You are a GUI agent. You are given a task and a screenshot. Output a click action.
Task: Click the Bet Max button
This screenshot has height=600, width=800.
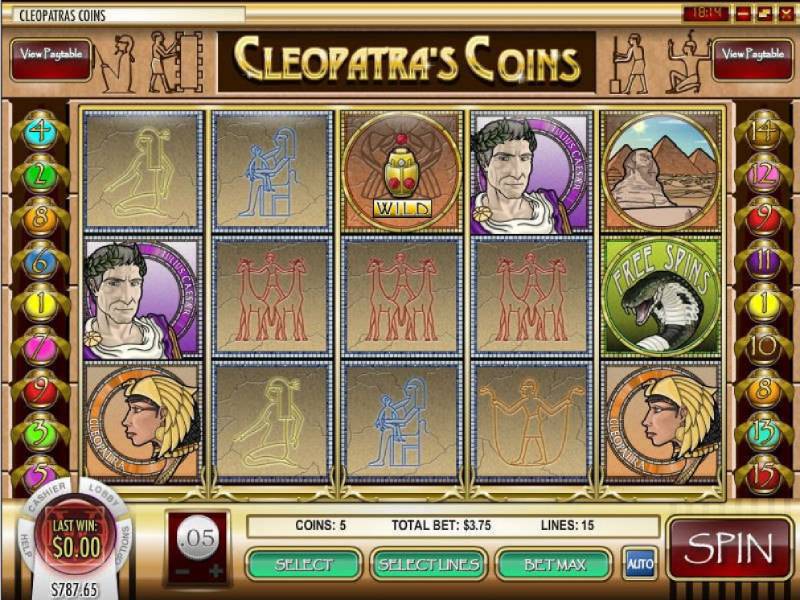tap(555, 564)
